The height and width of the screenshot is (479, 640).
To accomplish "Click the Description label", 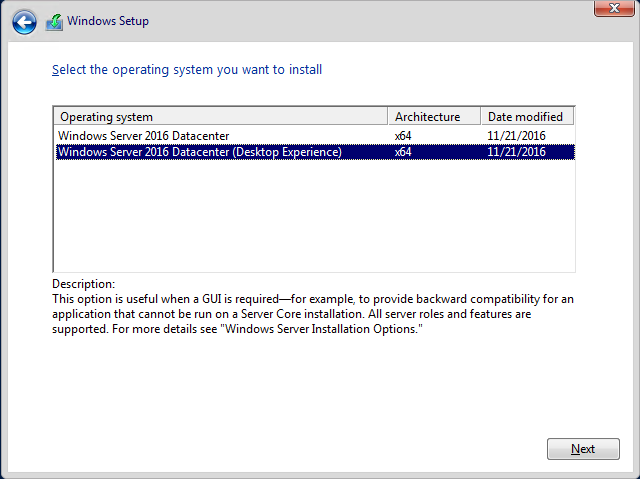I will point(84,284).
